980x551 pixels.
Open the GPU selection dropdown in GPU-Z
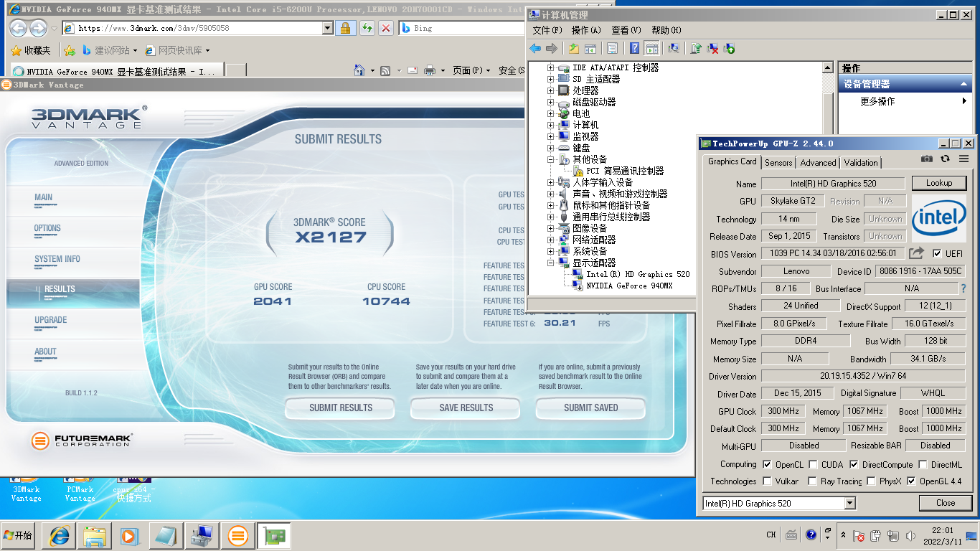[850, 503]
